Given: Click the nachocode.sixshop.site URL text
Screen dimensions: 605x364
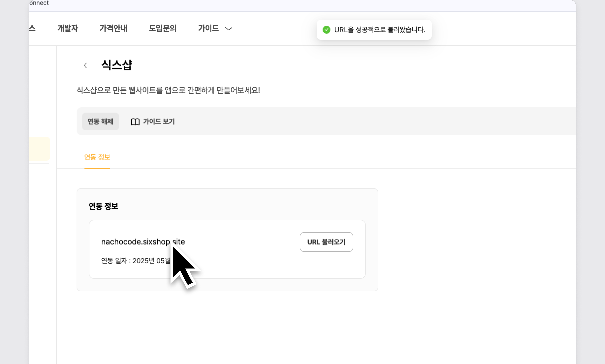Looking at the screenshot, I should 135,242.
